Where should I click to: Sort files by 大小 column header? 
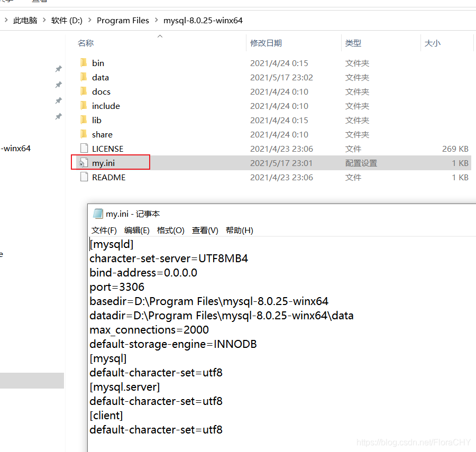click(x=433, y=43)
